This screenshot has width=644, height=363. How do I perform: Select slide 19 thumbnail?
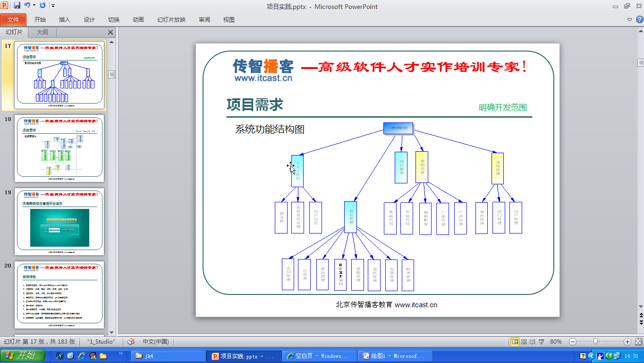tap(59, 222)
